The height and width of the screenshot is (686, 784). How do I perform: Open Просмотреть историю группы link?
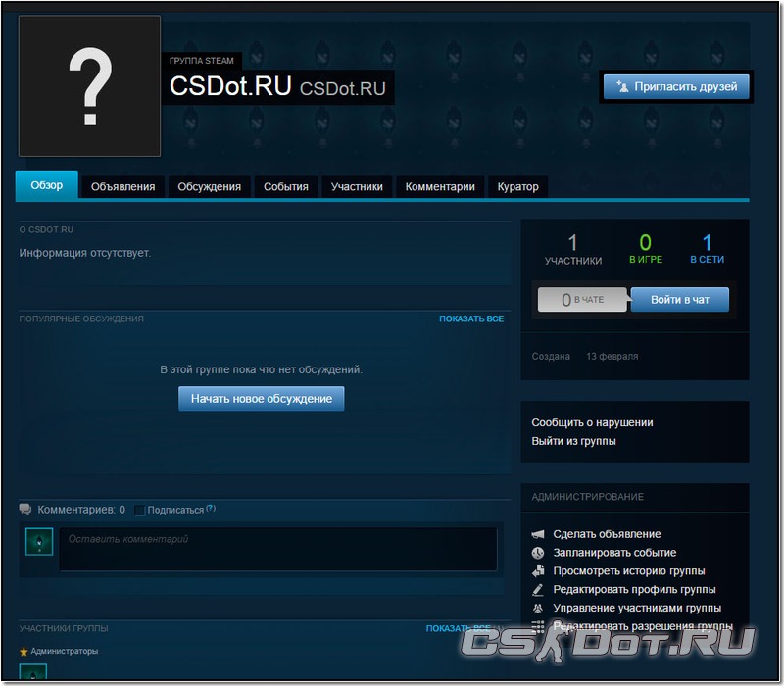[x=629, y=571]
